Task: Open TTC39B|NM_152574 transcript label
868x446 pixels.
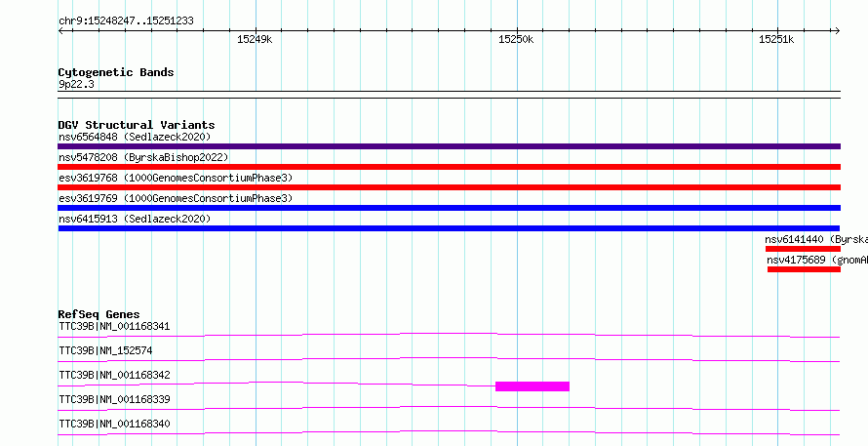Action: (x=105, y=350)
